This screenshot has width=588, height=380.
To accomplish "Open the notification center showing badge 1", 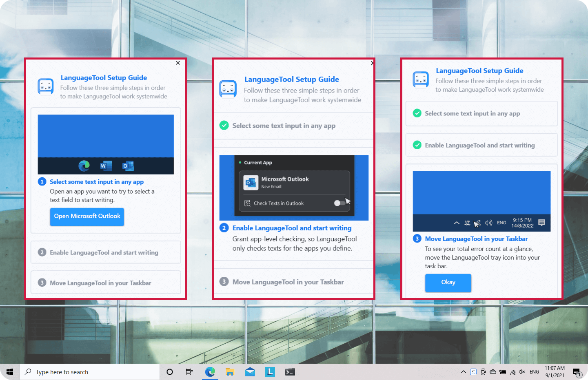I will coord(577,372).
